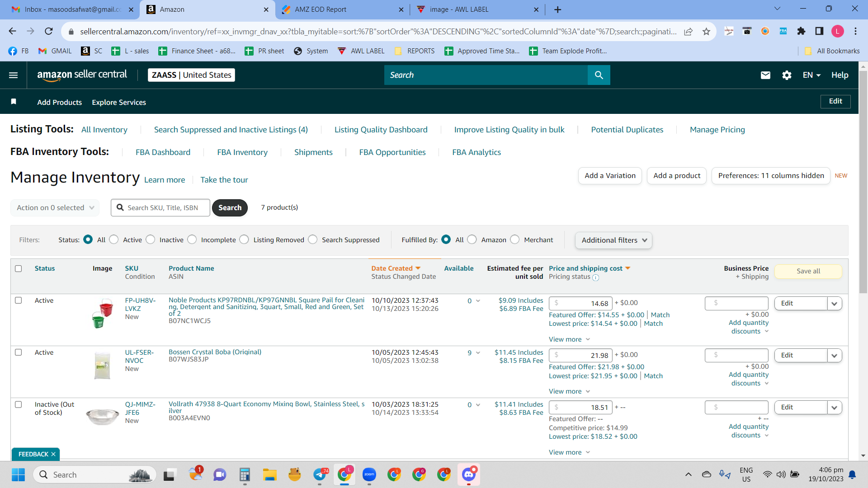
Task: Open Discord from the taskbar
Action: [x=469, y=474]
